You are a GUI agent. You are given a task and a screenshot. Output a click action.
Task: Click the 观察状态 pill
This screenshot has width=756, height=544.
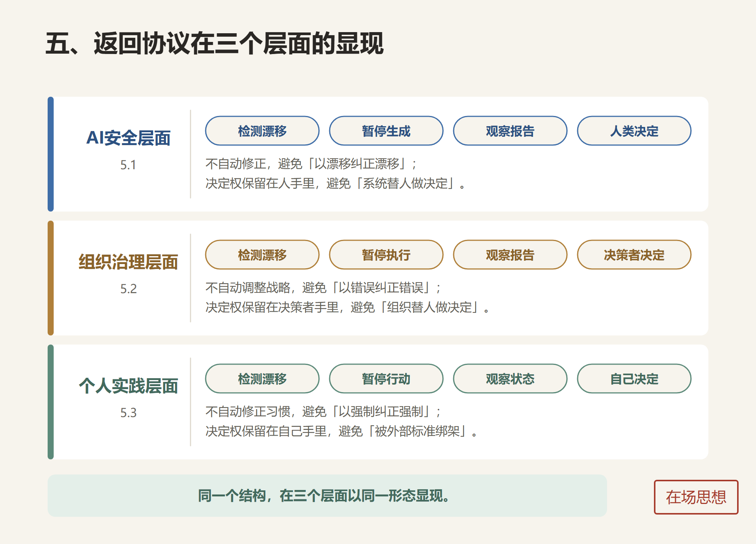(510, 379)
